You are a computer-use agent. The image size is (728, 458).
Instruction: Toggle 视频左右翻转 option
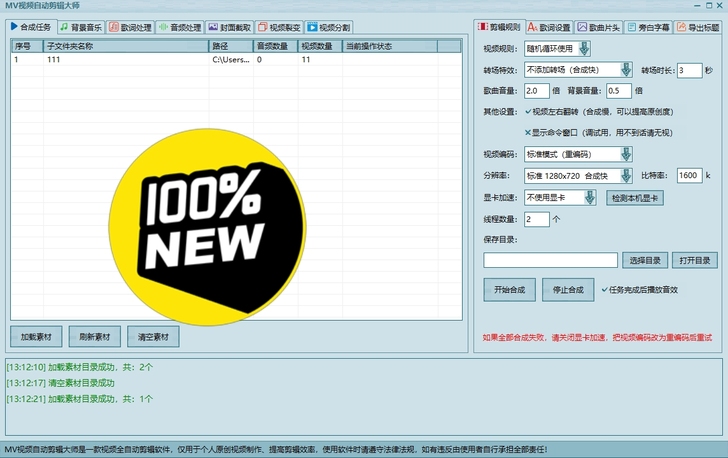click(528, 112)
